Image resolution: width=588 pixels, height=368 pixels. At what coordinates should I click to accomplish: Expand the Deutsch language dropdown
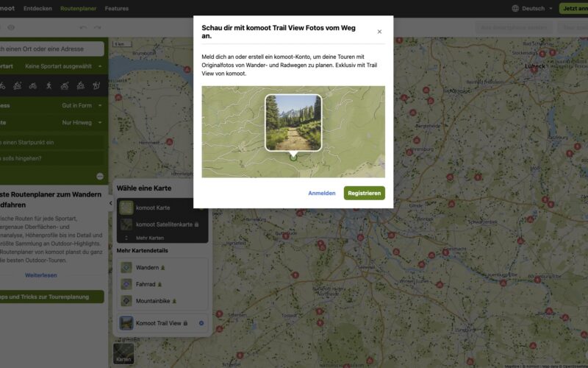(x=537, y=8)
